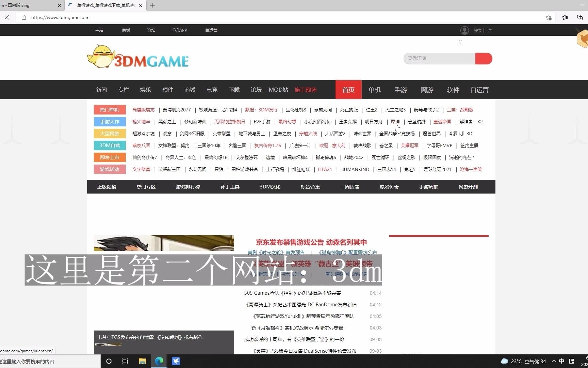This screenshot has height=368, width=588.
Task: Open 施工现场 menu item
Action: [306, 90]
